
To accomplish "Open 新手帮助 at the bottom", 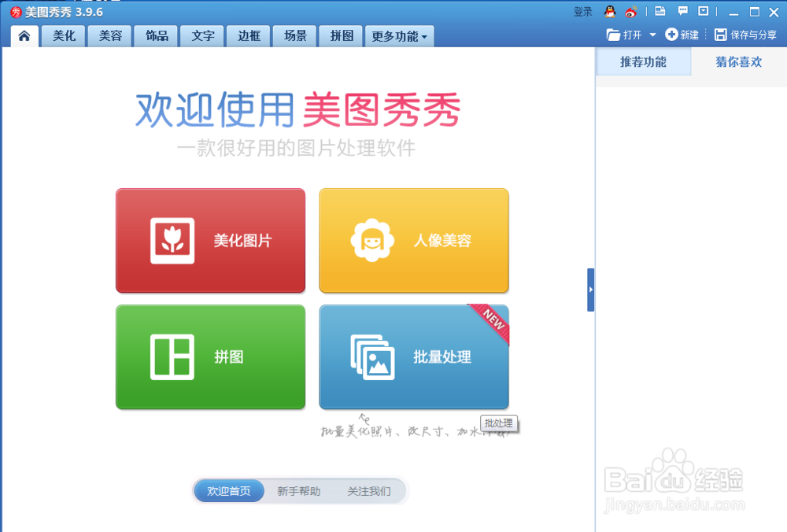I will coord(298,491).
